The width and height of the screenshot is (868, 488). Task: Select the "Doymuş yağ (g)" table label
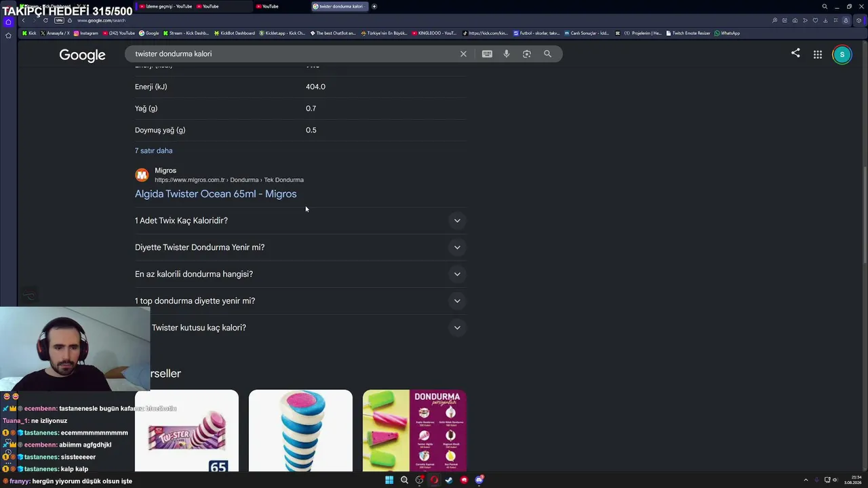[160, 130]
